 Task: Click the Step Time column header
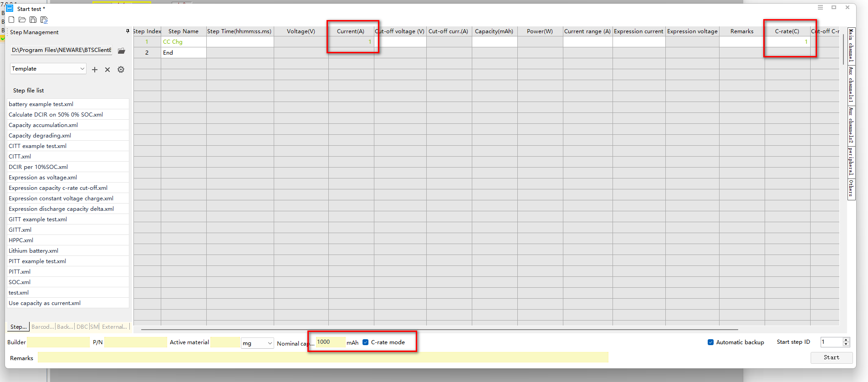click(x=240, y=31)
